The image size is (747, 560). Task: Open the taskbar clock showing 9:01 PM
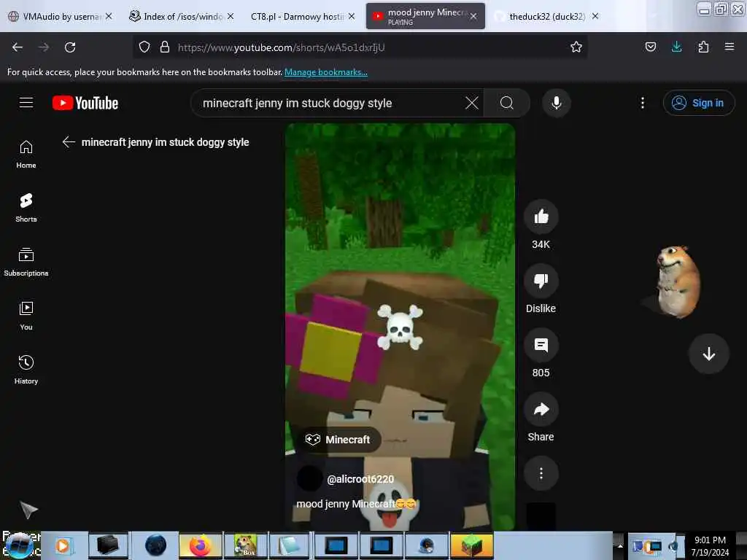[710, 545]
